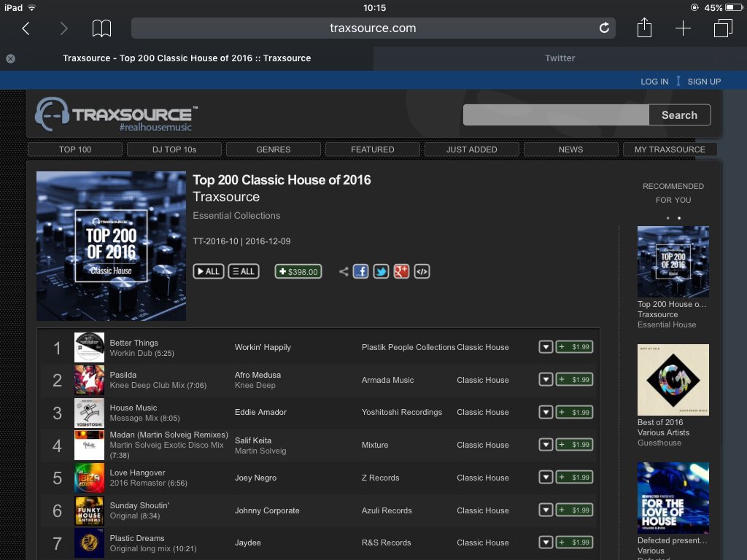Screen dimensions: 747x560
Task: Click the Top 200 of 2016 cover art
Action: (x=111, y=246)
